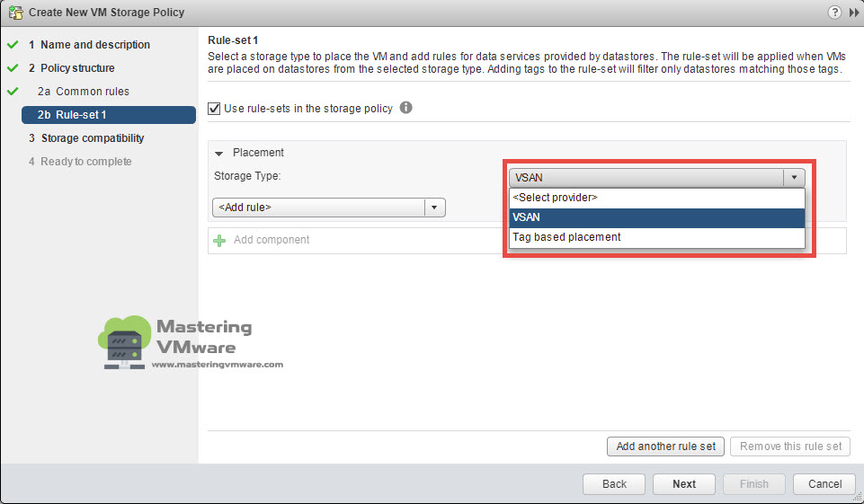Click the double-arrow collapse icon in title bar
The image size is (864, 504).
click(853, 12)
